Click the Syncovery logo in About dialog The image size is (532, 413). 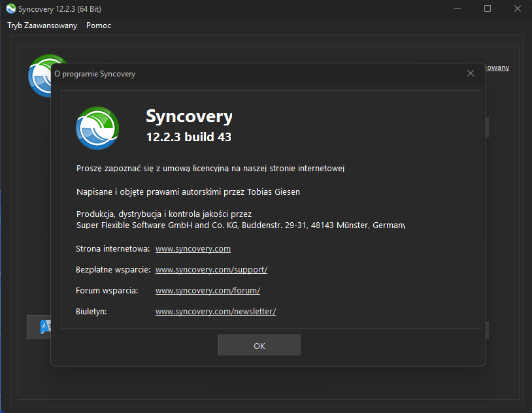(x=97, y=128)
